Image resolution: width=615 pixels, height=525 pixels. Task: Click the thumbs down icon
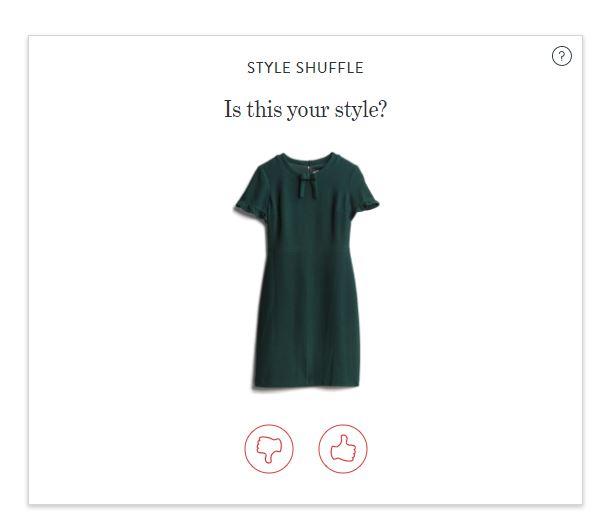[269, 447]
